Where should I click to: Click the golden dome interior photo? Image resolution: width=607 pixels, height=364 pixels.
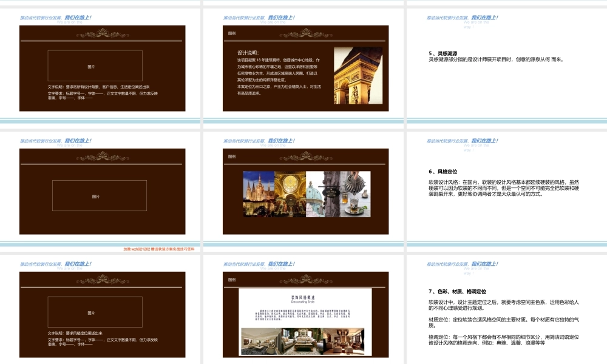(x=290, y=194)
